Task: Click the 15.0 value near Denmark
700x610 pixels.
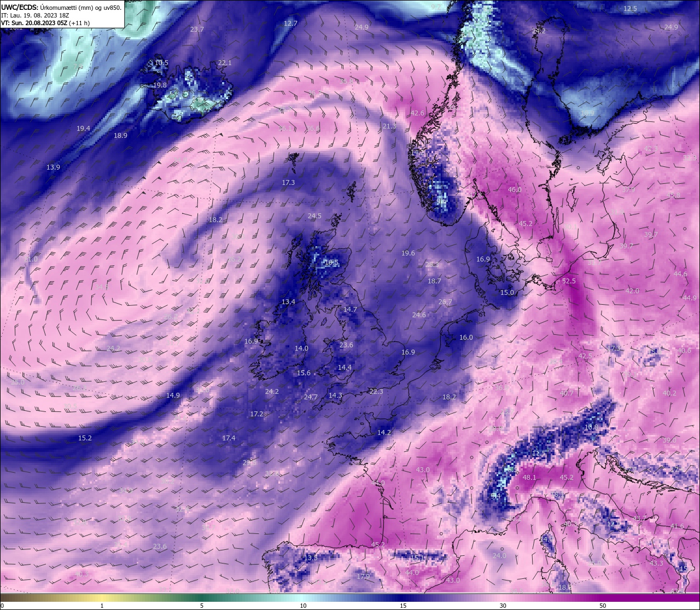Action: click(507, 293)
